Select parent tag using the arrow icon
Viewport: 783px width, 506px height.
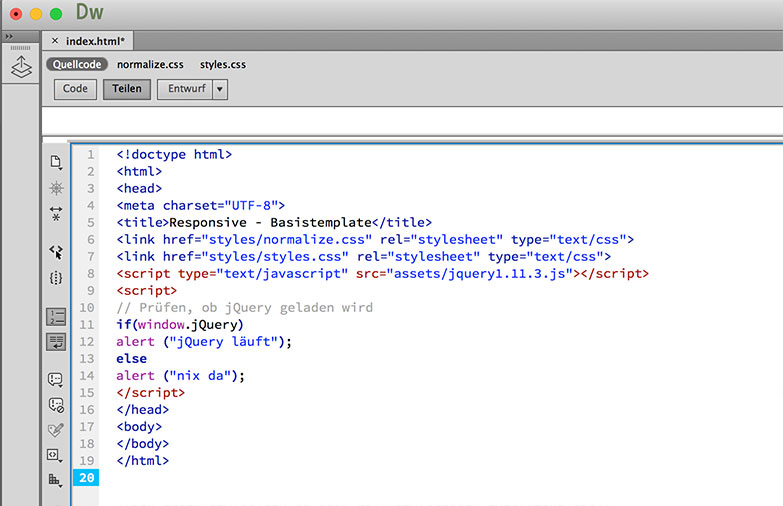(56, 252)
